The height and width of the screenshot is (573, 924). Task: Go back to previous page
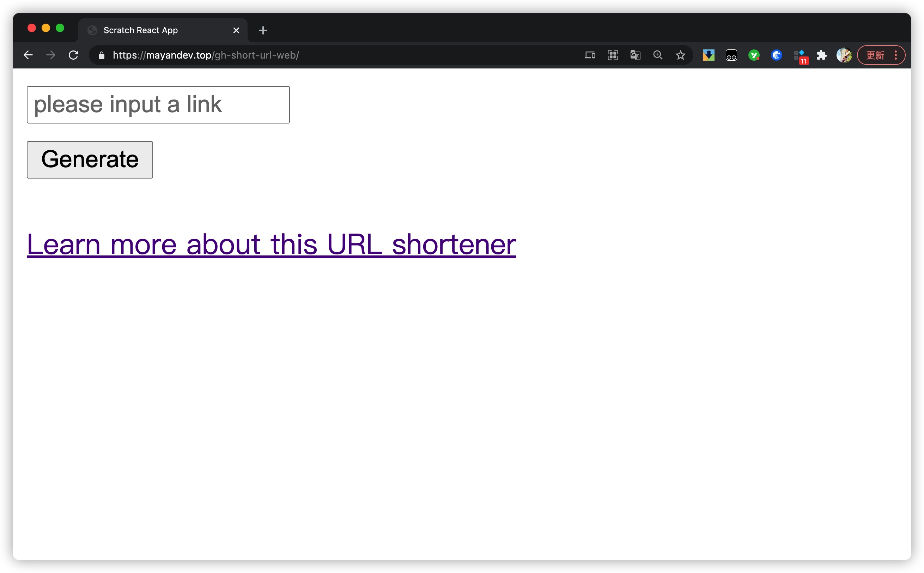[x=29, y=55]
